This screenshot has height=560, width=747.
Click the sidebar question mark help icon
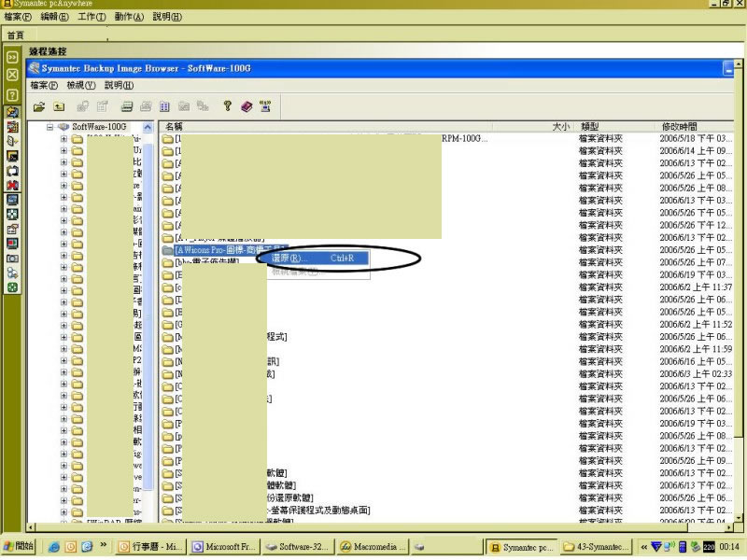pyautogui.click(x=12, y=95)
